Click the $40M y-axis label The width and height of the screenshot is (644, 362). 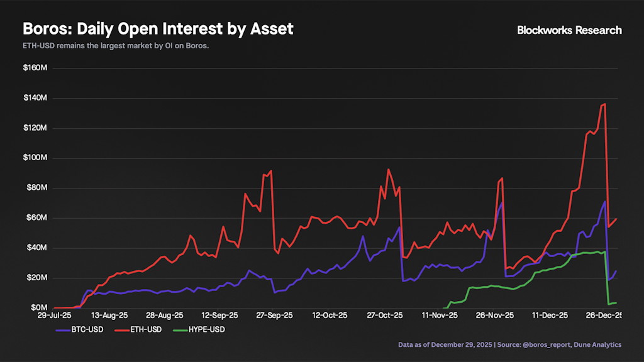[38, 248]
